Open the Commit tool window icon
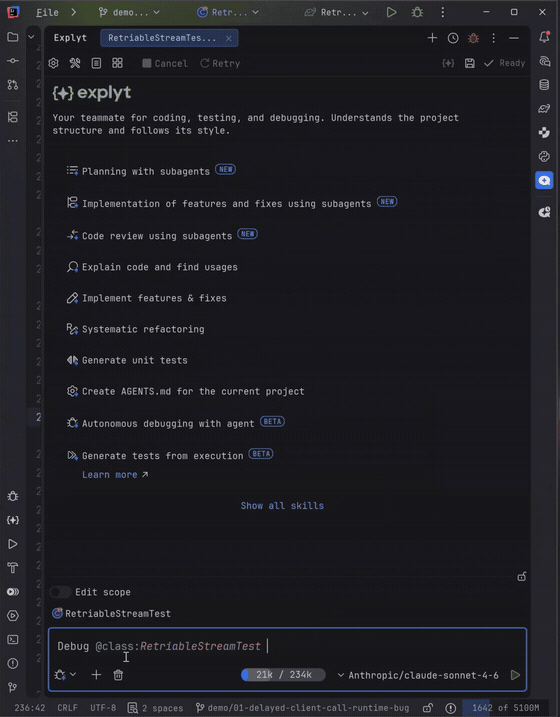560x717 pixels. click(13, 61)
